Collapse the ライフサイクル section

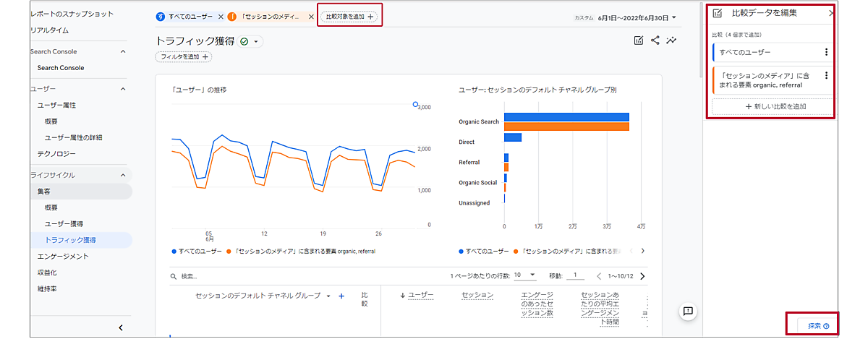pyautogui.click(x=122, y=175)
